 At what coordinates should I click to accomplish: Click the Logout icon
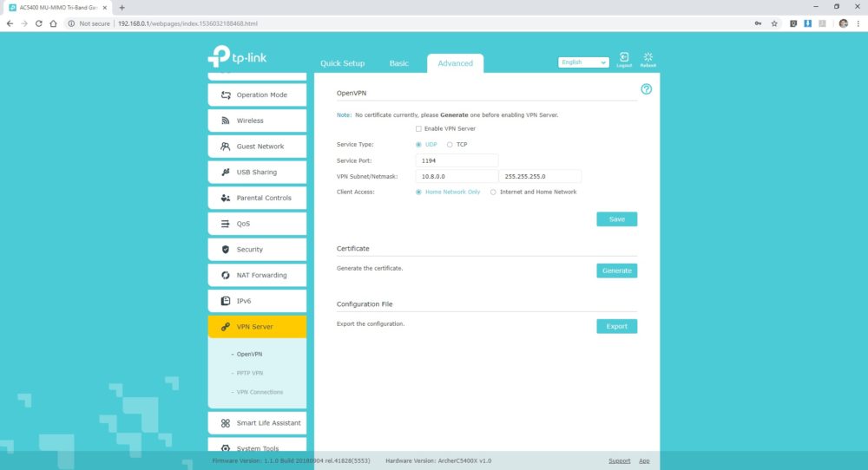[624, 59]
